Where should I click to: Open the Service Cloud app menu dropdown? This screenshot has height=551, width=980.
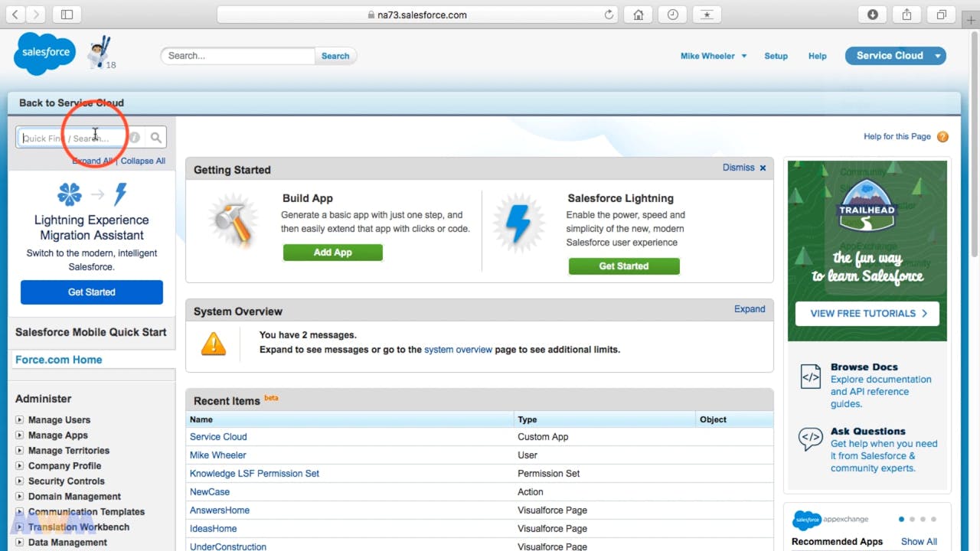939,56
